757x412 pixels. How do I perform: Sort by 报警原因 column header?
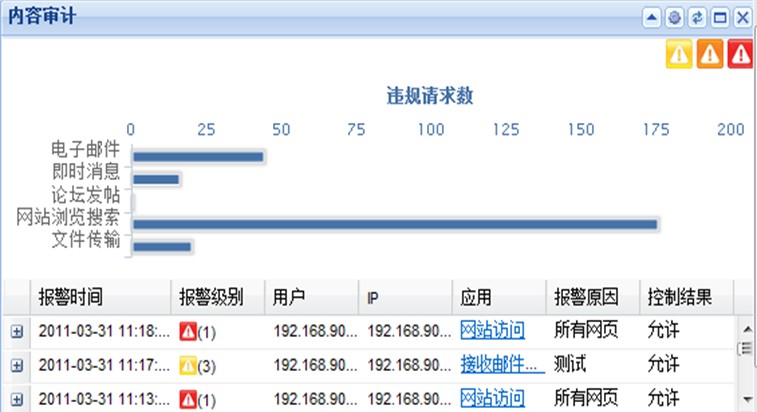pyautogui.click(x=592, y=297)
